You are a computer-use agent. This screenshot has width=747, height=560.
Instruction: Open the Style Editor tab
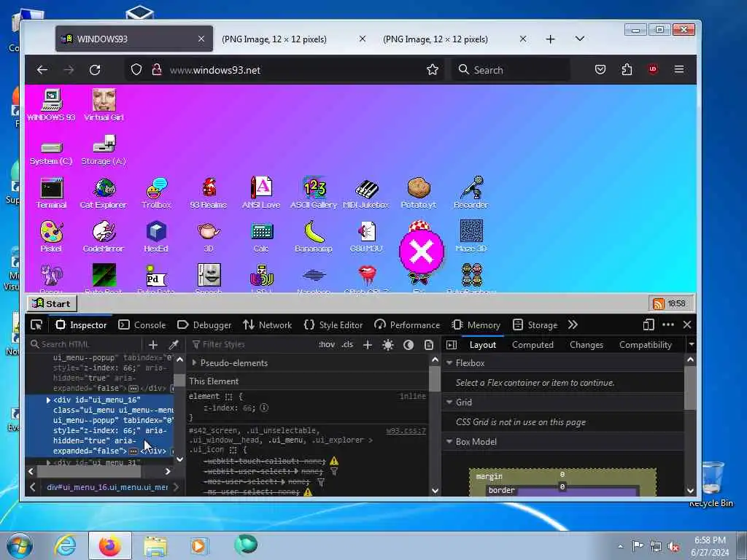[x=333, y=324]
